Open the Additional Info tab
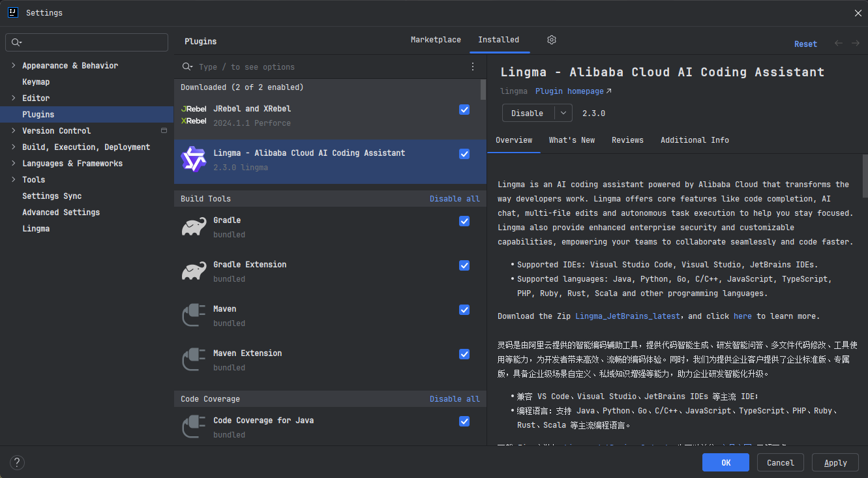The height and width of the screenshot is (478, 868). [695, 140]
